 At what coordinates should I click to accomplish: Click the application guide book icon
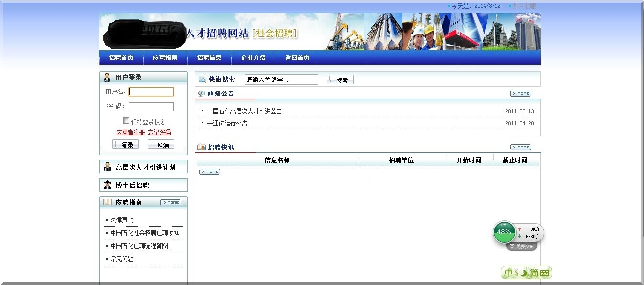pos(107,202)
